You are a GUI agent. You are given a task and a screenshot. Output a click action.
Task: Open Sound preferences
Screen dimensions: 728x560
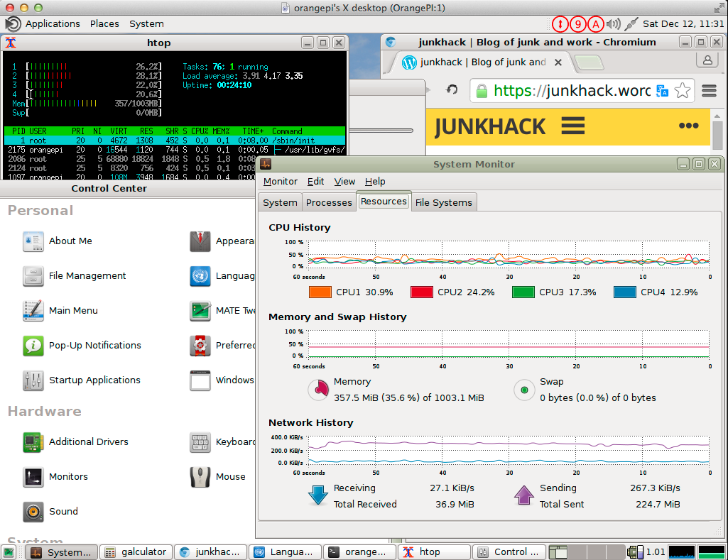pyautogui.click(x=33, y=512)
